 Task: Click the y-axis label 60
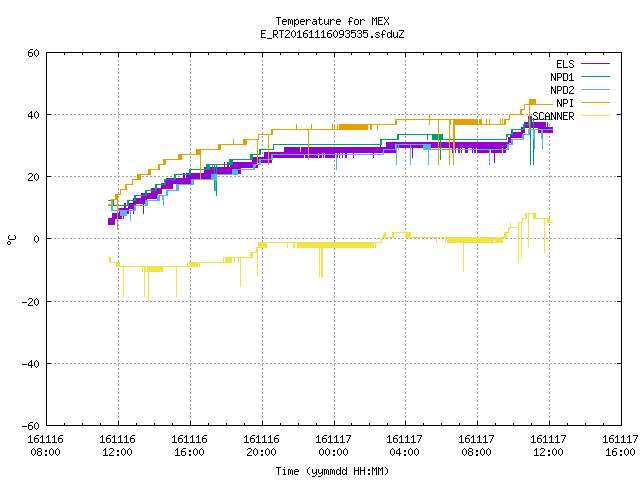coord(33,53)
